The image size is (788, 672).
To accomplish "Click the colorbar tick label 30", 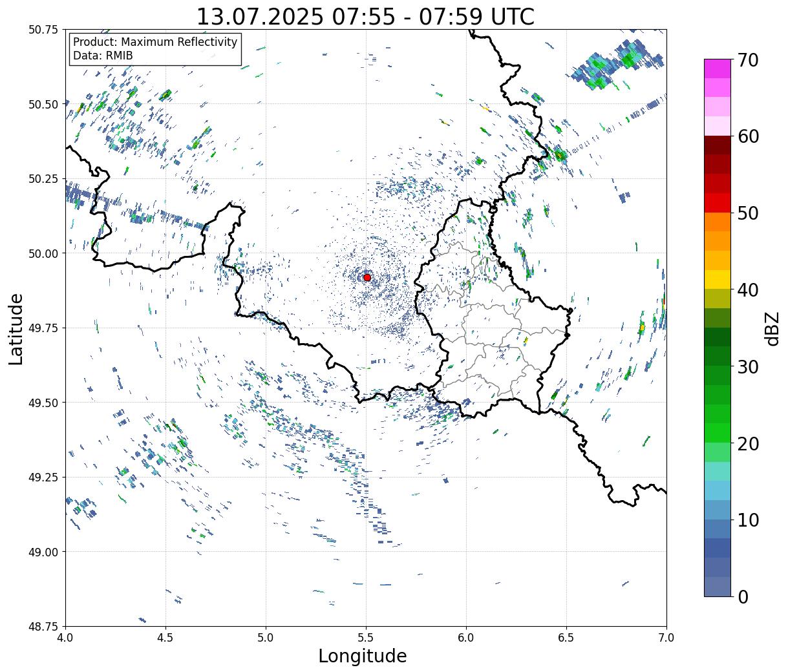I will coord(748,367).
